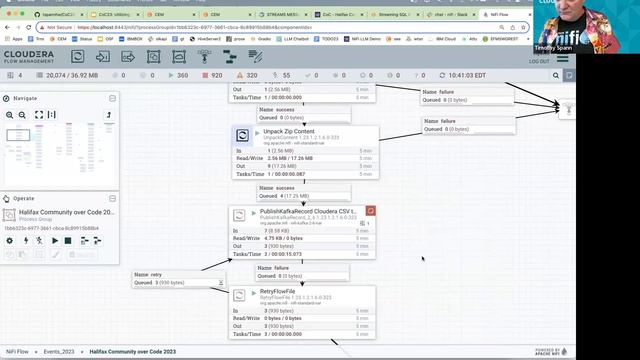Viewport: 640px width, 360px height.
Task: Open the LLM Chatbot bookmark
Action: tap(292, 39)
